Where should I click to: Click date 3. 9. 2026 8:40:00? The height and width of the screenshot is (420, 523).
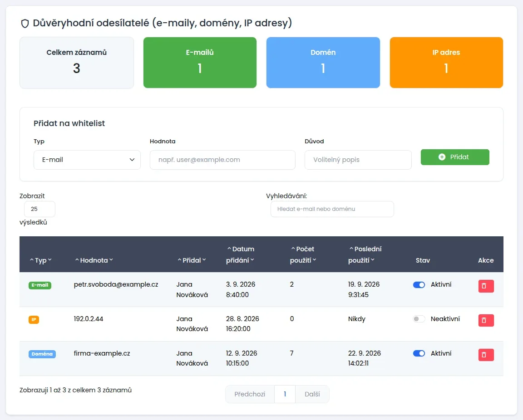click(241, 290)
